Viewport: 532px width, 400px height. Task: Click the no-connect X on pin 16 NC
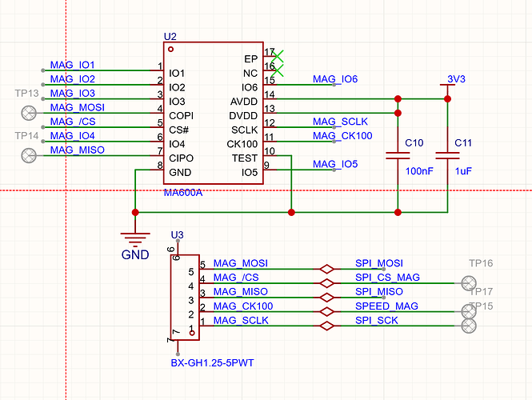click(x=278, y=70)
